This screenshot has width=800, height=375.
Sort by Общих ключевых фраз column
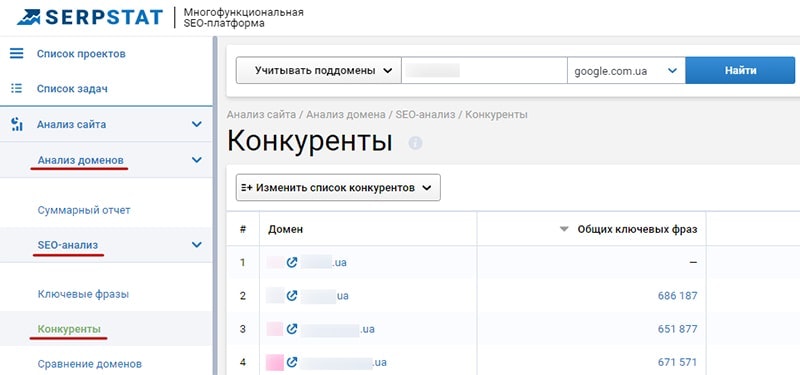click(637, 230)
